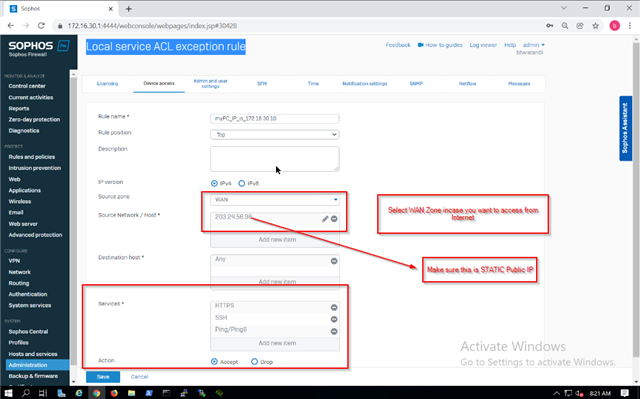Open the Admin and user settings tab
This screenshot has height=399, width=640.
pos(210,84)
